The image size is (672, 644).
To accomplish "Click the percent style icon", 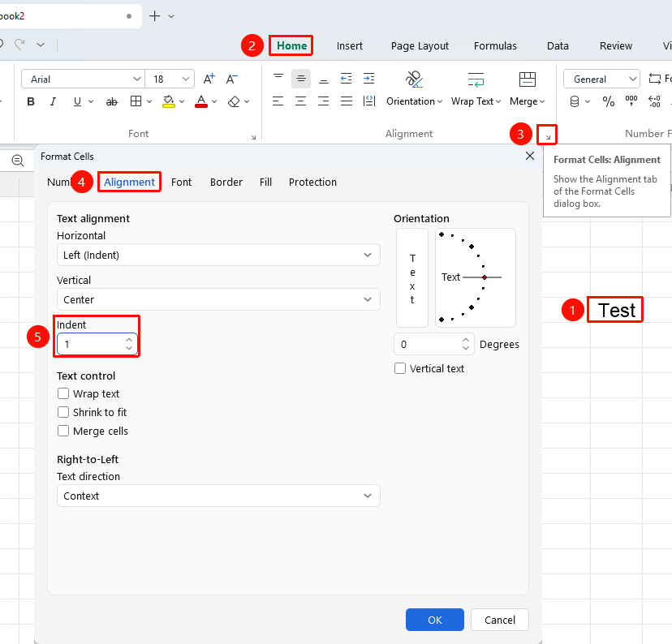I will tap(608, 101).
